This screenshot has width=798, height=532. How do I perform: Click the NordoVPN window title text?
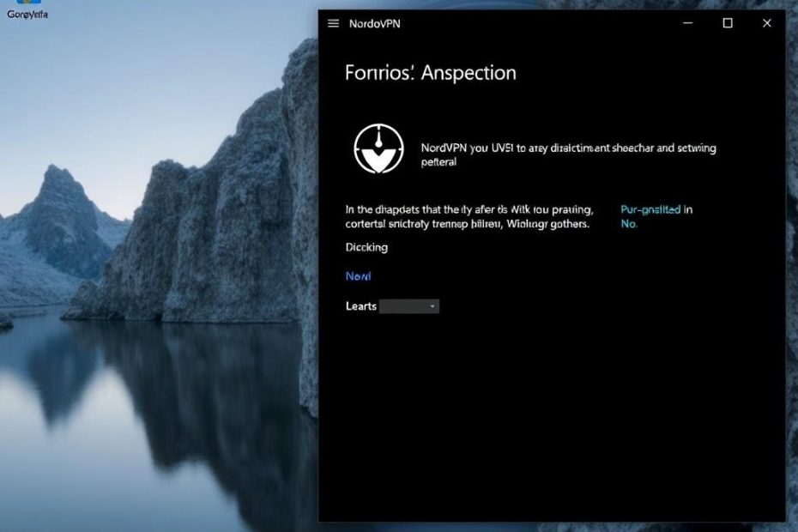tap(375, 24)
